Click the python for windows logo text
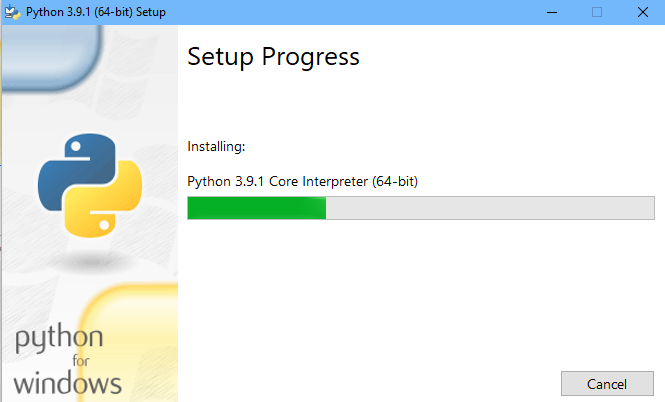The height and width of the screenshot is (402, 665). click(x=68, y=359)
